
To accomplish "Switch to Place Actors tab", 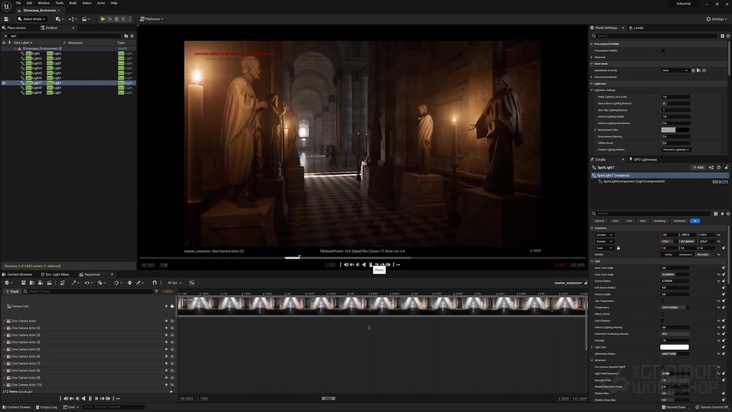I will tap(14, 28).
